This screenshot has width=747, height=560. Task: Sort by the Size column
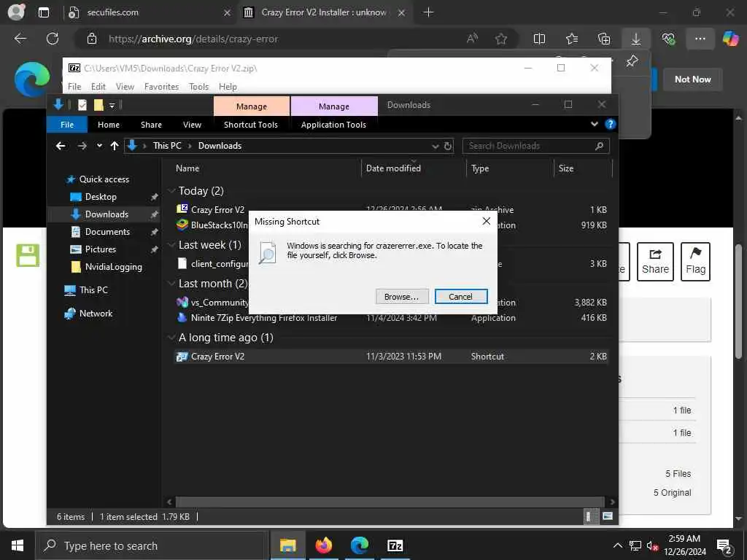click(x=566, y=168)
